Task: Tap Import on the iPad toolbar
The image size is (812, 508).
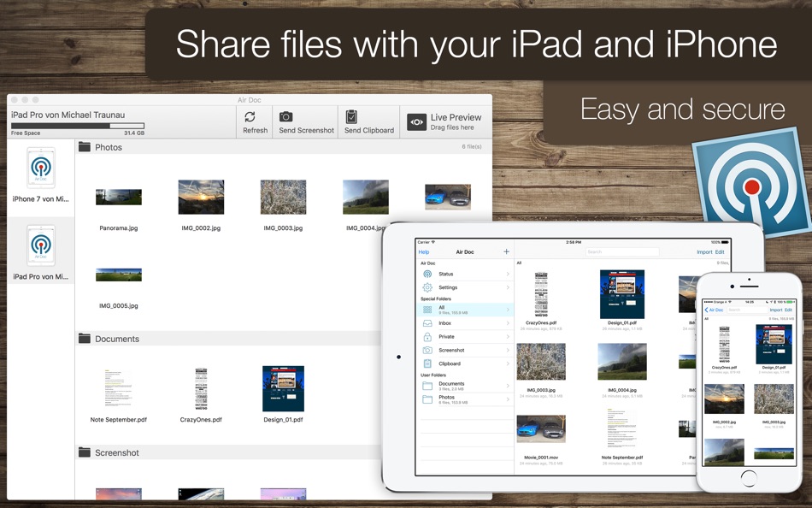Action: pyautogui.click(x=704, y=252)
